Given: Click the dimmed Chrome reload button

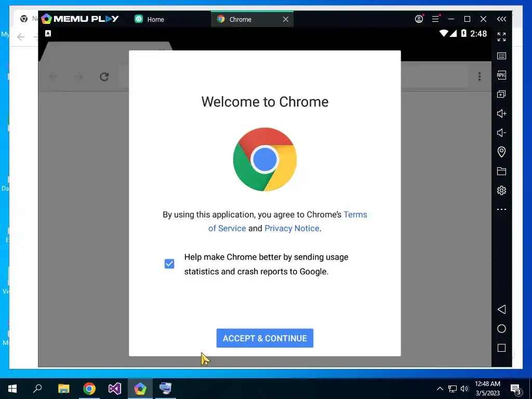Looking at the screenshot, I should [104, 77].
